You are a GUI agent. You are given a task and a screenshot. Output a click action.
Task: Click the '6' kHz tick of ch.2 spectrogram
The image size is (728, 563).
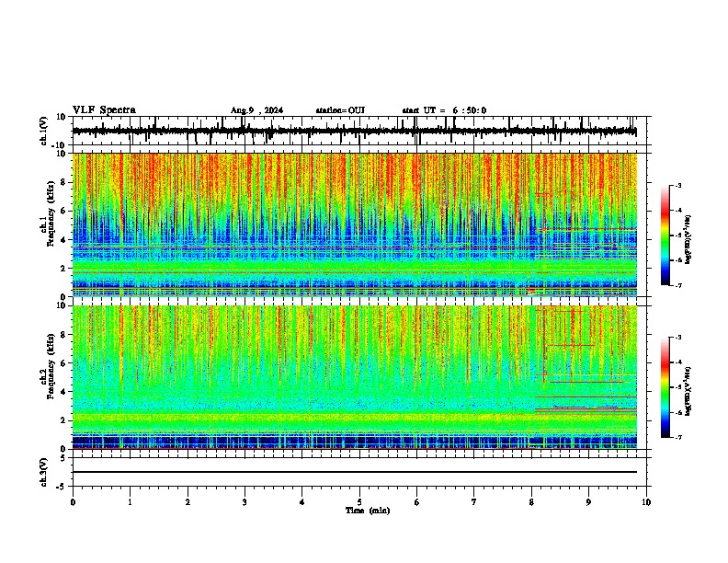pyautogui.click(x=63, y=363)
